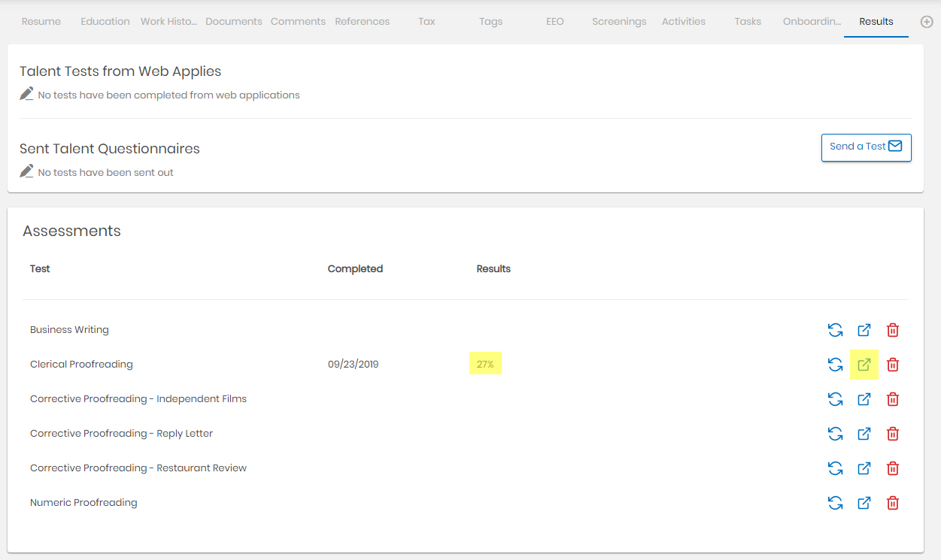The width and height of the screenshot is (941, 560).
Task: Open Numeric Proofreading assessment link icon
Action: pyautogui.click(x=864, y=503)
